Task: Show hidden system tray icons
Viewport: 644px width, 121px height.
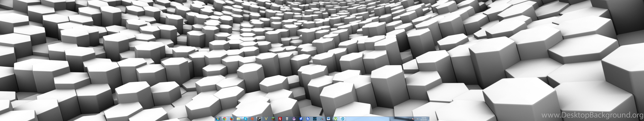Action: 410,119
